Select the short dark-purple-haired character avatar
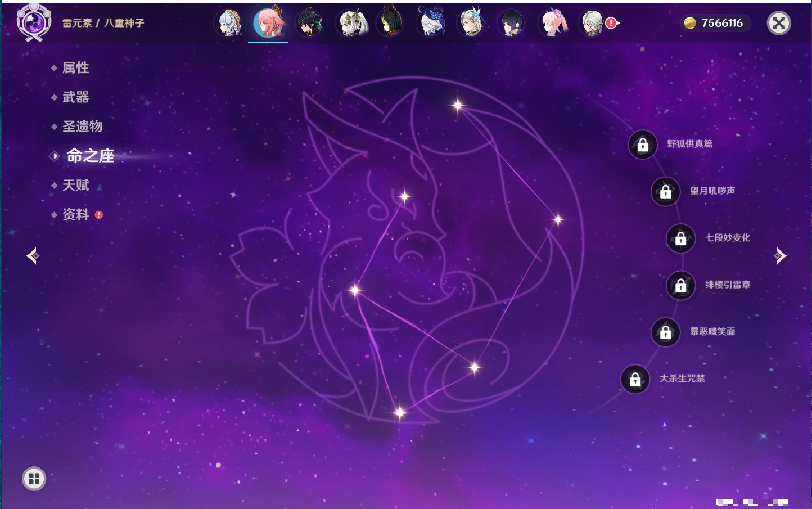Screen dimensions: 812x509 (x=511, y=23)
